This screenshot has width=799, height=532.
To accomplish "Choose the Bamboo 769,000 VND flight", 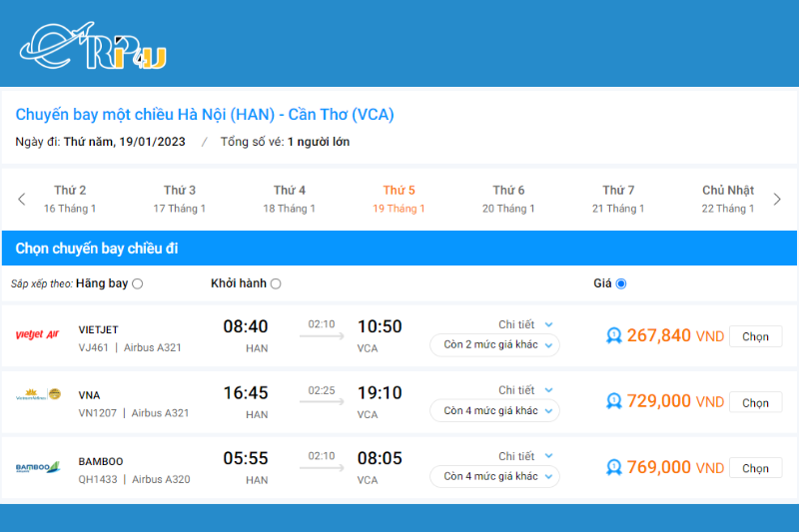I will coord(755,468).
